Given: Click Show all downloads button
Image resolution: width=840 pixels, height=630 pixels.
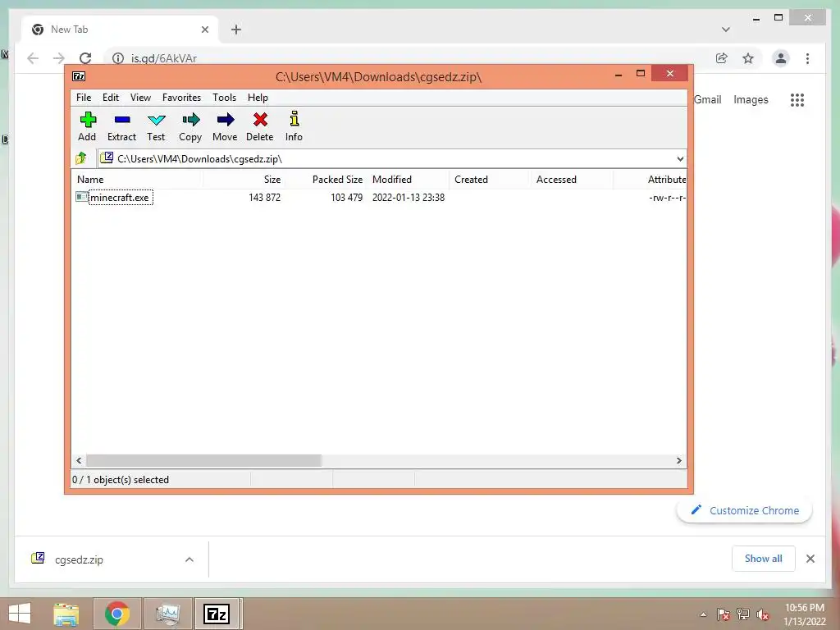Looking at the screenshot, I should pos(764,559).
